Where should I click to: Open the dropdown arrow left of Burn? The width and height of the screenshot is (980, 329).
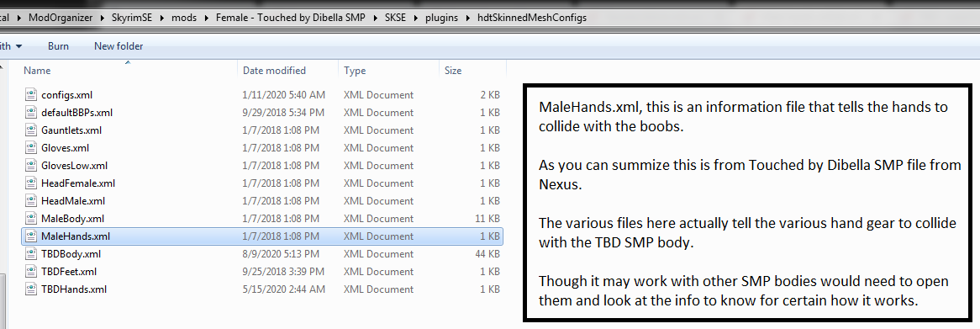pyautogui.click(x=18, y=46)
